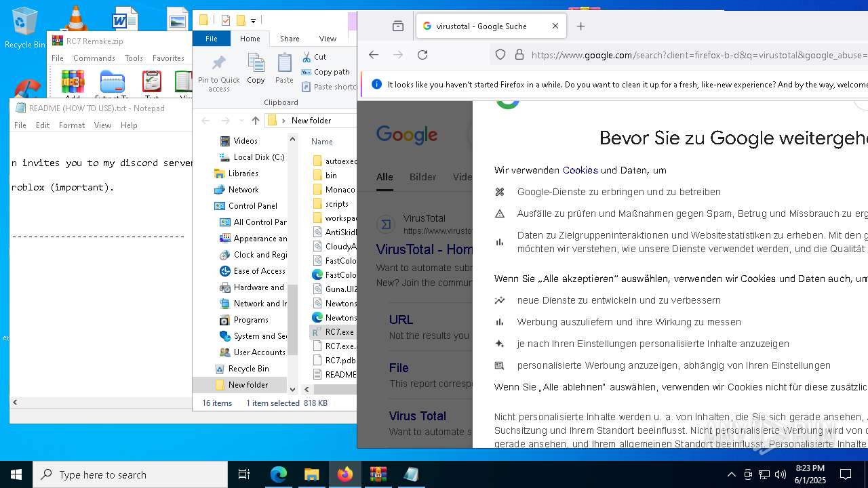This screenshot has width=868, height=488.
Task: Open VirusTotal - Home search result link
Action: click(x=425, y=249)
